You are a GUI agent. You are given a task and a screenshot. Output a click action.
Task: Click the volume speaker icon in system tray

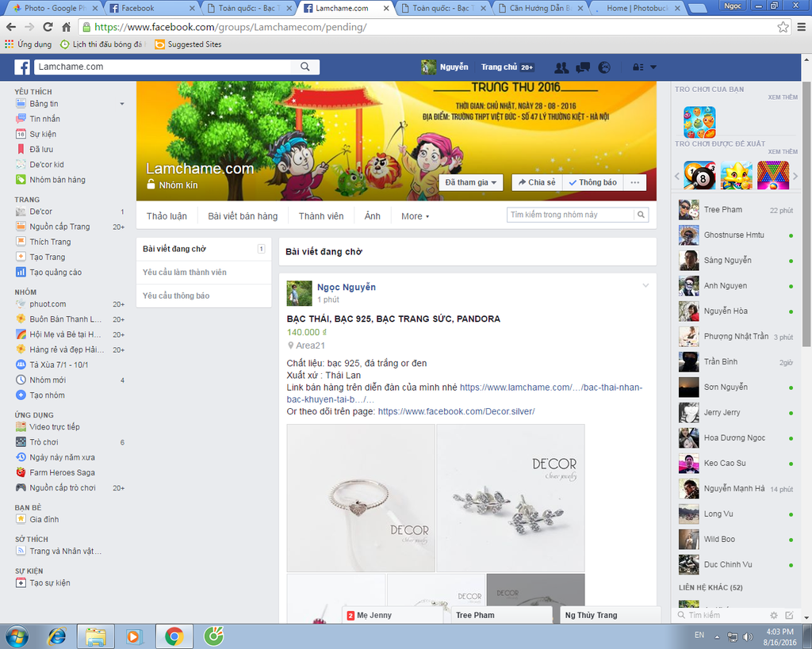tap(747, 636)
